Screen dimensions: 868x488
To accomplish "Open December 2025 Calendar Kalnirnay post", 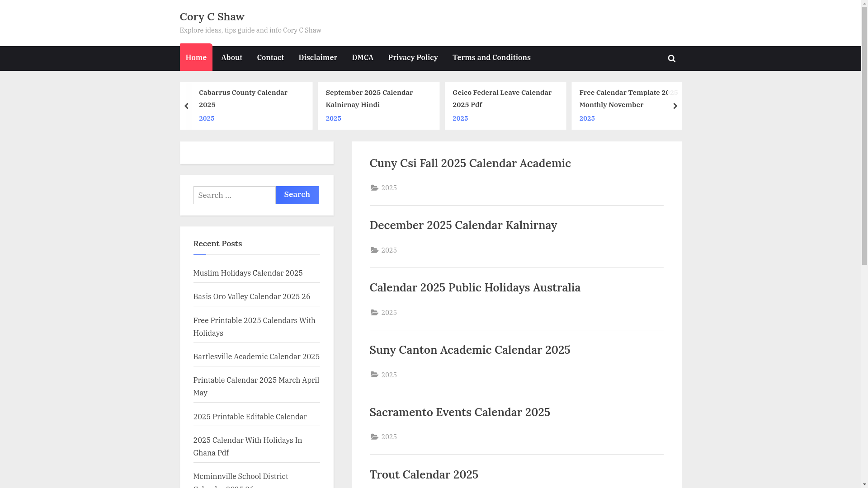I will (x=463, y=225).
